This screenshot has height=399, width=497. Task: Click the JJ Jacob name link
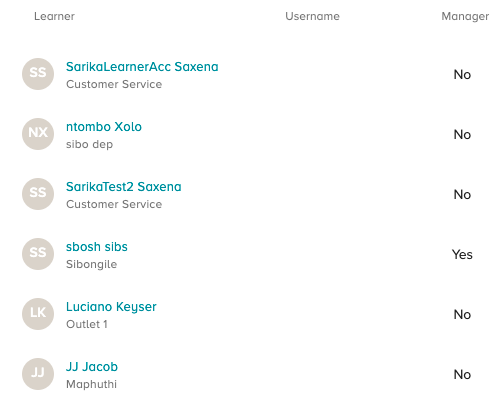pyautogui.click(x=92, y=367)
